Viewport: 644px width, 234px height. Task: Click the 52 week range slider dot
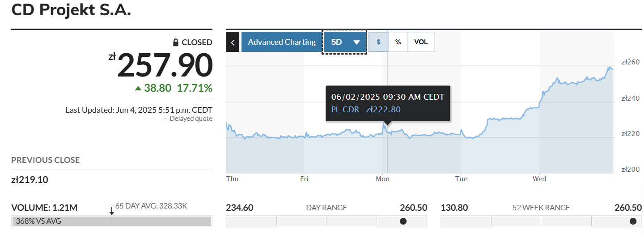633,221
